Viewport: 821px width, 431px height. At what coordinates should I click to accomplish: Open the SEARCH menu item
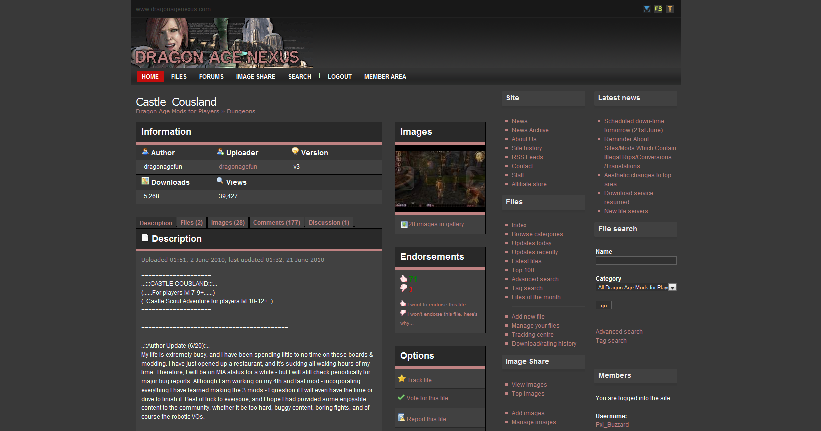coord(299,76)
